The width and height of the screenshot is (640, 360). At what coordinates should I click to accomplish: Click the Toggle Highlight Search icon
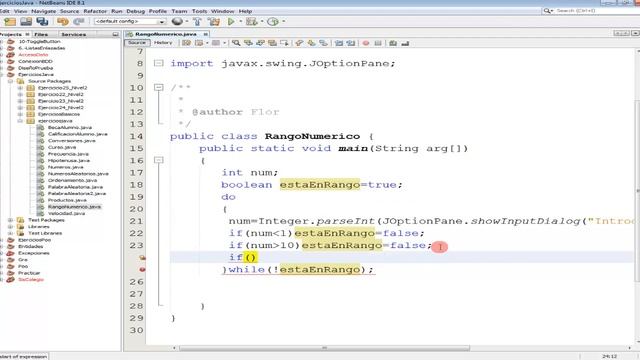click(x=272, y=43)
